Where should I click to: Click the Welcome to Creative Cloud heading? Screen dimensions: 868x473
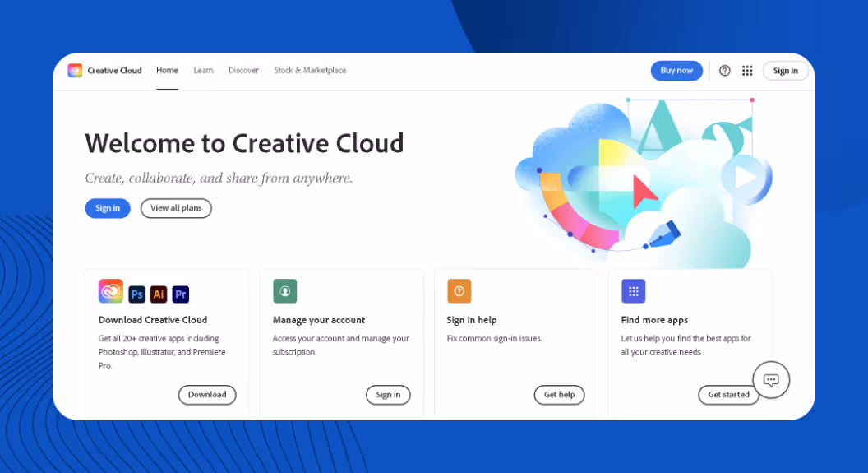pos(244,143)
